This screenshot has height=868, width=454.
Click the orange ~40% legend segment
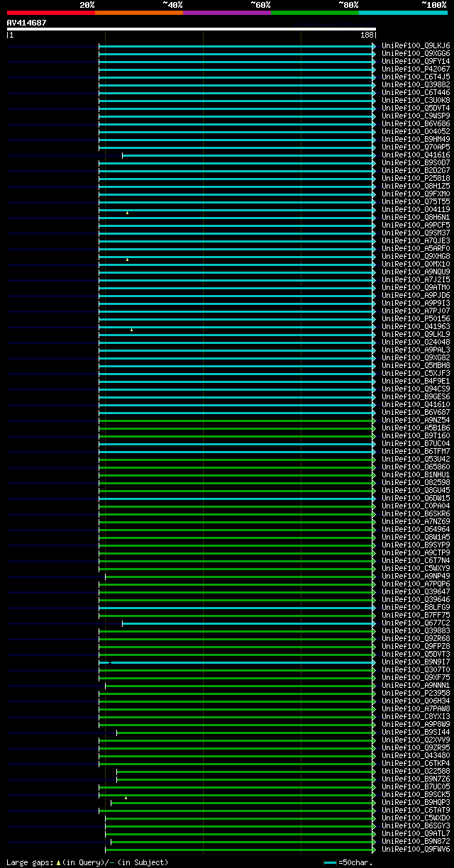tap(139, 13)
